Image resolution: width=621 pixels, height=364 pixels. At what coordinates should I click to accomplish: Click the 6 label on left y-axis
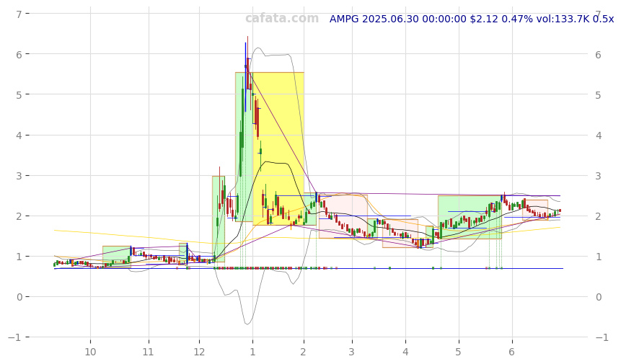[19, 54]
